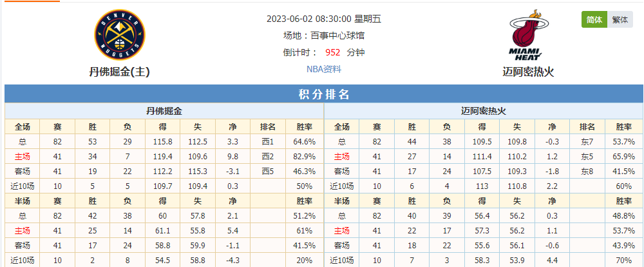Screen dimensions: 644x267
Task: Click Heat ranking 东7 cell
Action: tap(587, 142)
